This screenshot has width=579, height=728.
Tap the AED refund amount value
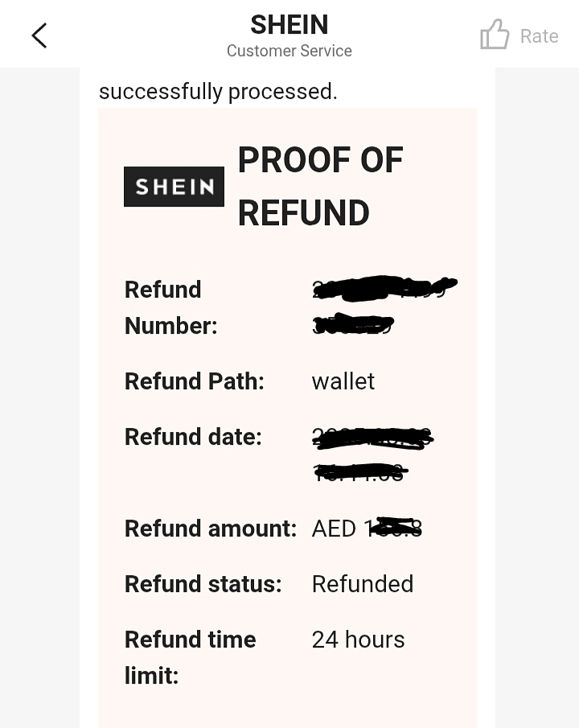click(367, 529)
